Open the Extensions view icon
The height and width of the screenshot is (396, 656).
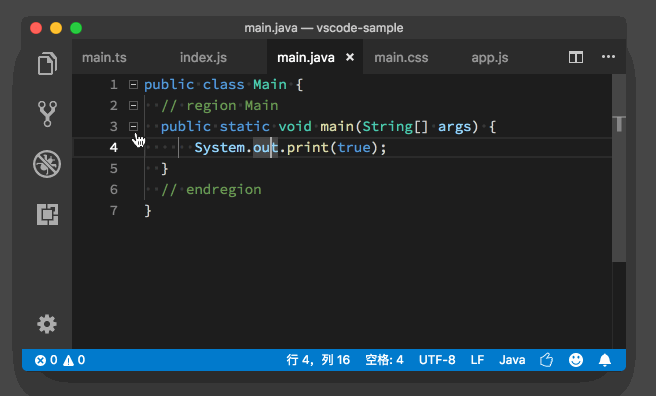click(47, 215)
